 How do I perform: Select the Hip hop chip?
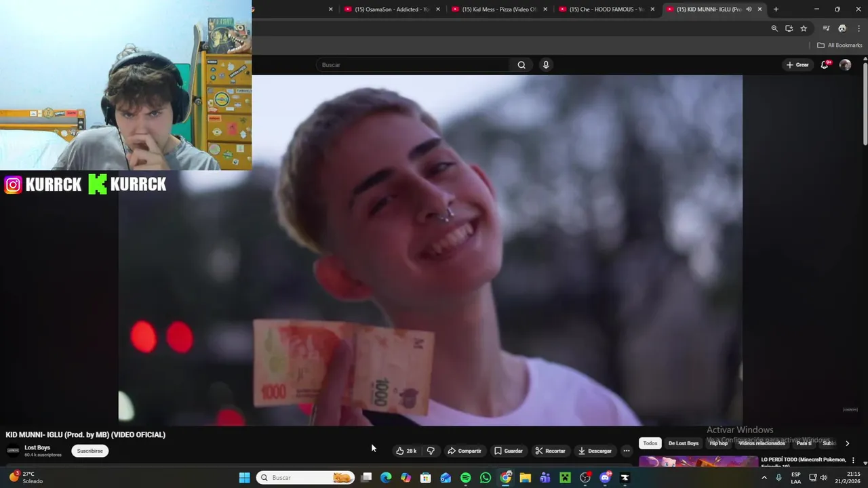pos(719,443)
